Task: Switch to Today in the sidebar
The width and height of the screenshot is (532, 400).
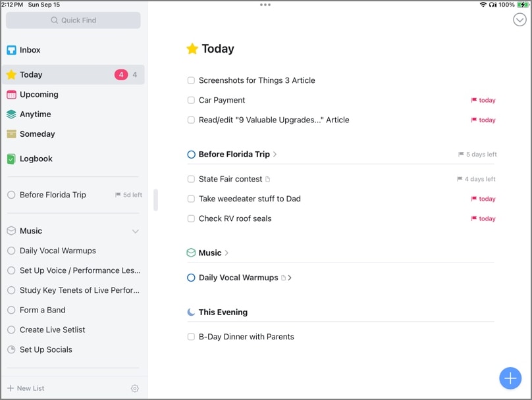Action: pyautogui.click(x=32, y=74)
